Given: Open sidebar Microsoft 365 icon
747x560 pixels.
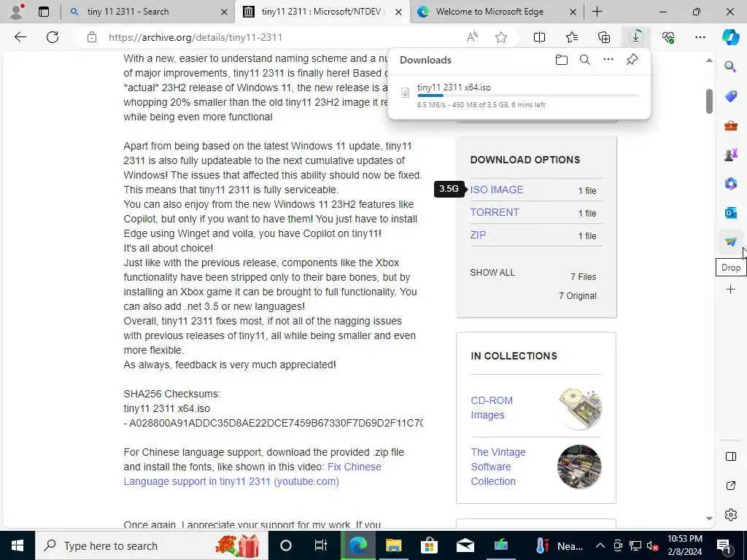Looking at the screenshot, I should [730, 183].
